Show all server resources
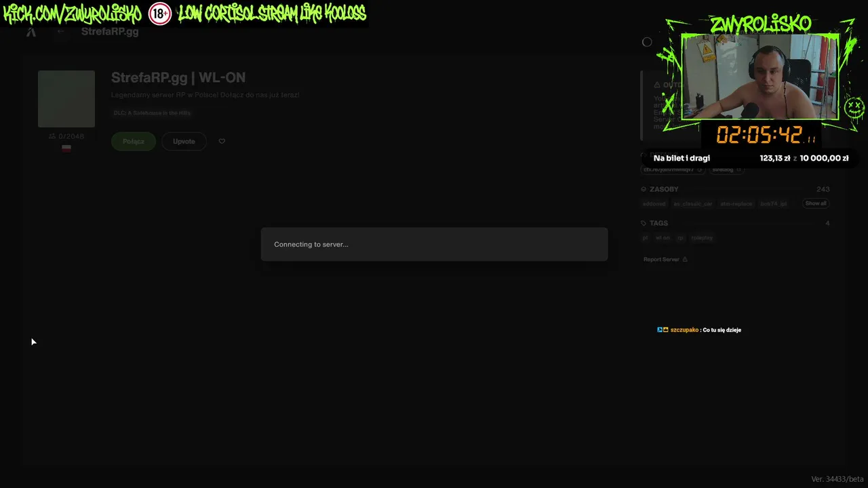868x488 pixels. [x=816, y=203]
